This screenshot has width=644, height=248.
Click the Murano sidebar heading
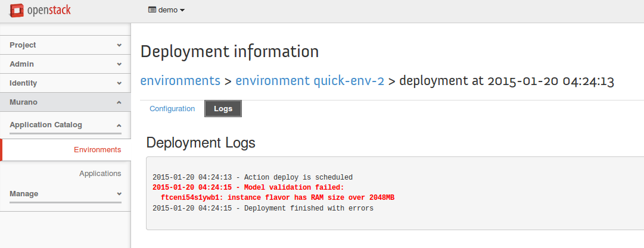click(x=23, y=102)
